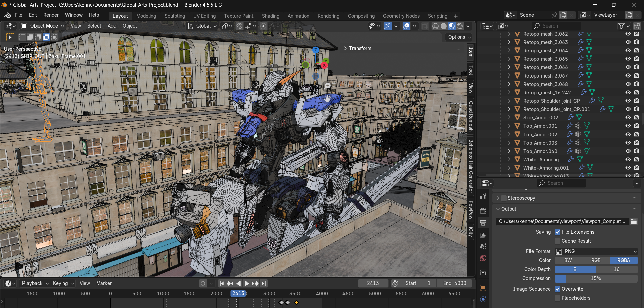Toggle viewport gizmos button
644x308 pixels.
click(x=387, y=26)
